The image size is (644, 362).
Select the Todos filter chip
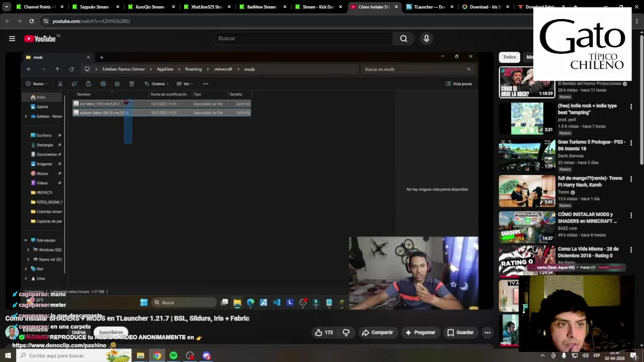pyautogui.click(x=509, y=57)
